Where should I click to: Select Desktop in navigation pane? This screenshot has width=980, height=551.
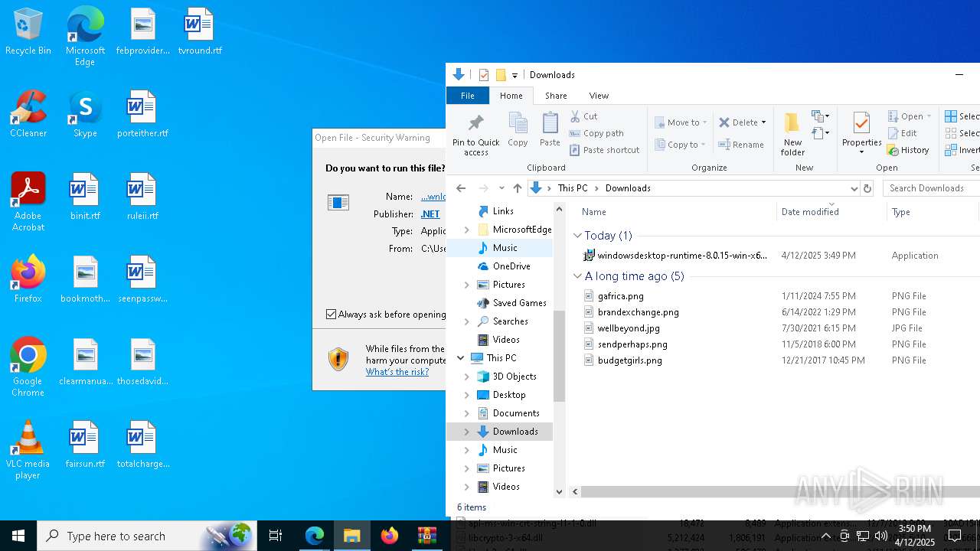(508, 395)
